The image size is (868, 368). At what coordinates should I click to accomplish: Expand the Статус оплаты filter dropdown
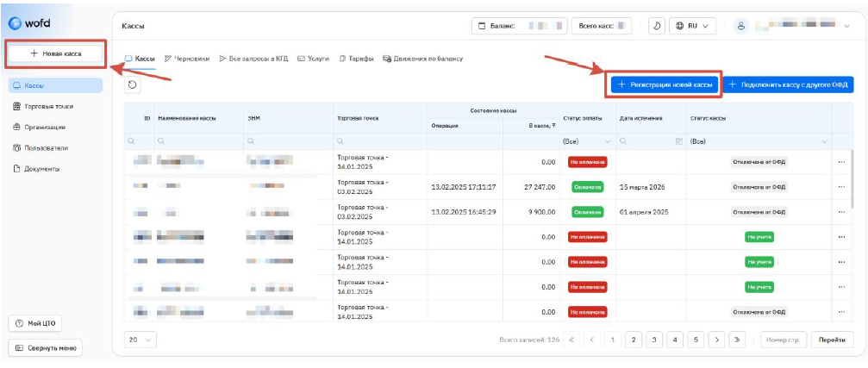point(607,140)
